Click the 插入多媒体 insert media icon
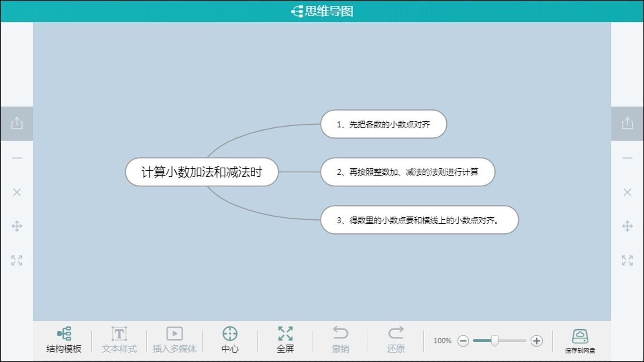This screenshot has height=362, width=644. click(x=174, y=334)
